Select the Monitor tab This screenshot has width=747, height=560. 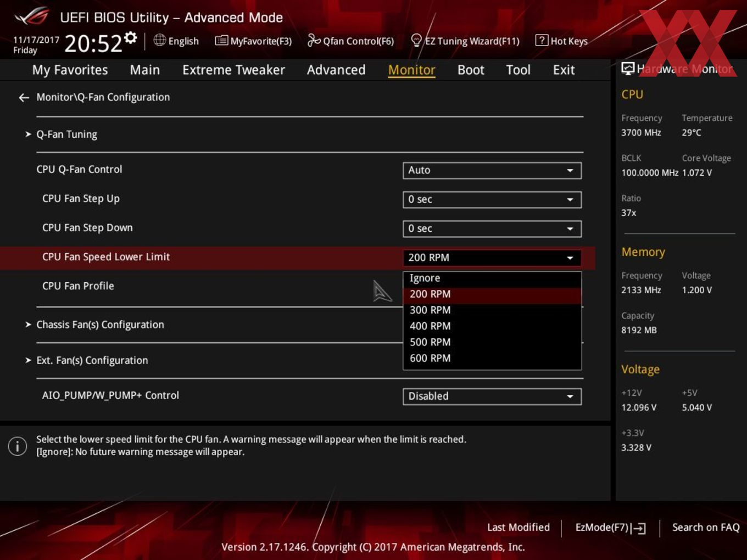pos(411,70)
